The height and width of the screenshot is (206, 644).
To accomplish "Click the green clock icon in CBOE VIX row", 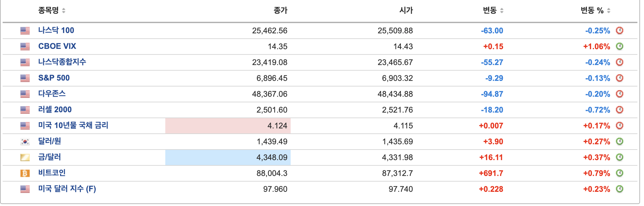I will coord(620,46).
